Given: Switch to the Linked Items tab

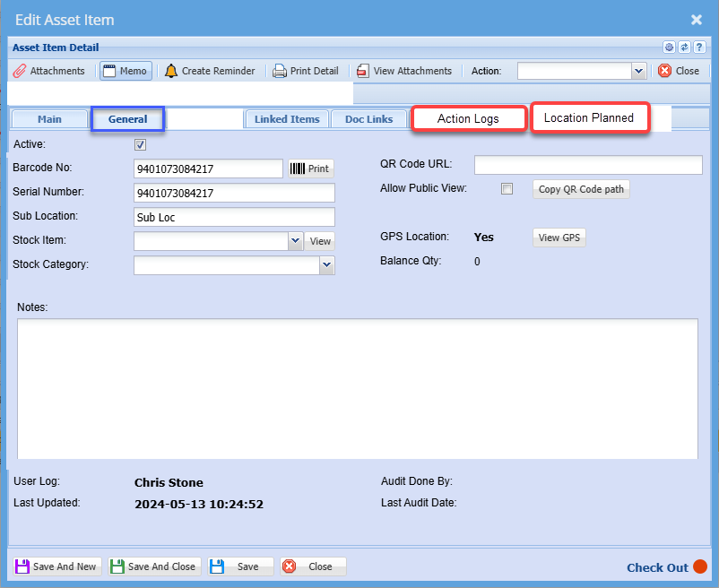Looking at the screenshot, I should (x=287, y=119).
